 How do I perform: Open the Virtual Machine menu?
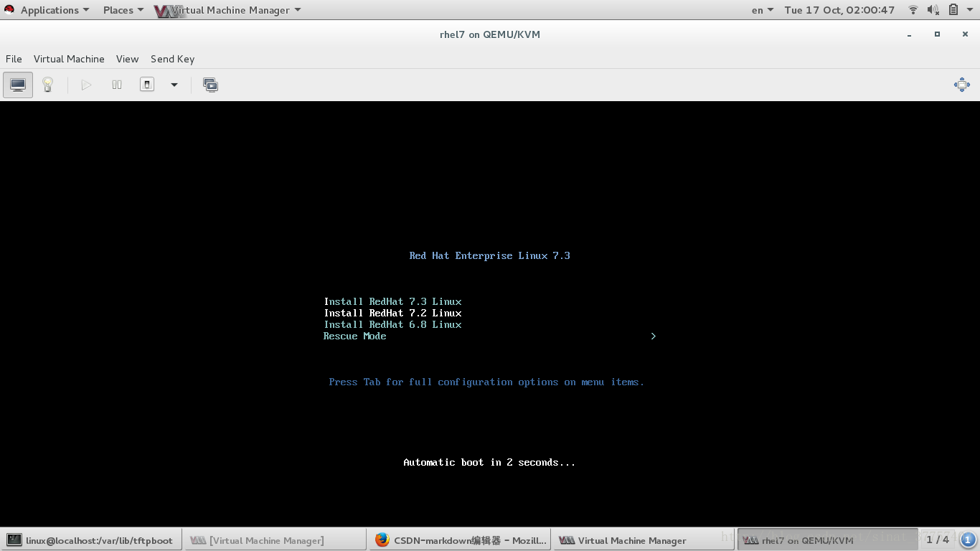coord(69,59)
